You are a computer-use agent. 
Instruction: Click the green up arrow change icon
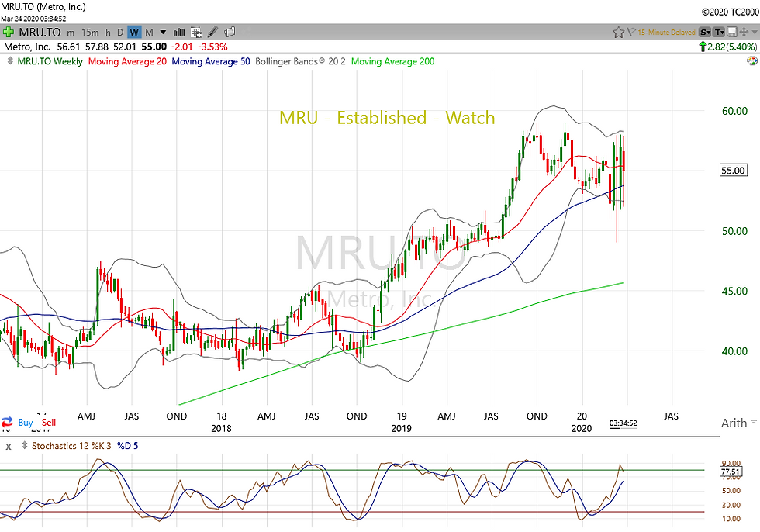tap(702, 47)
